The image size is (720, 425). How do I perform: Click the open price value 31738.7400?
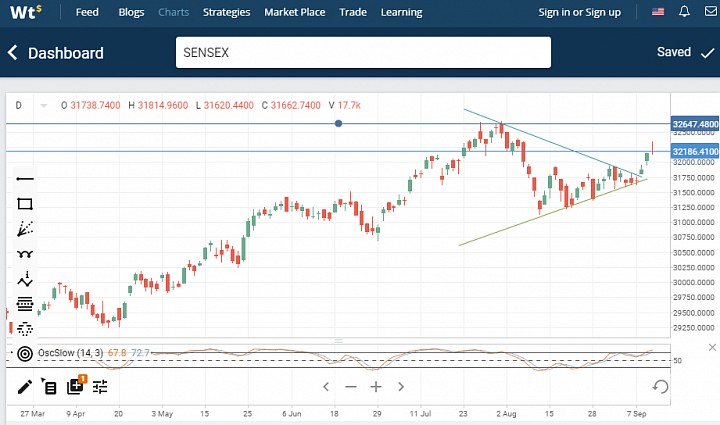pos(95,106)
